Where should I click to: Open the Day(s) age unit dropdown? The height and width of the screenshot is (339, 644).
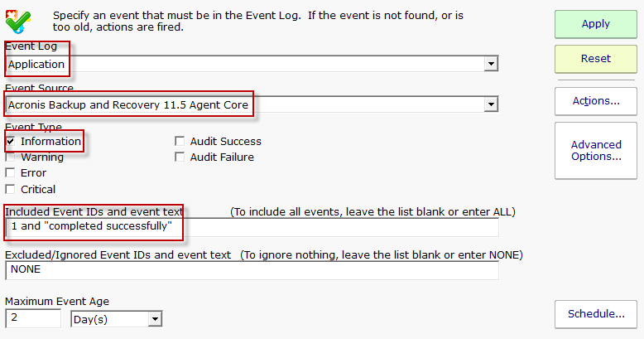click(155, 319)
